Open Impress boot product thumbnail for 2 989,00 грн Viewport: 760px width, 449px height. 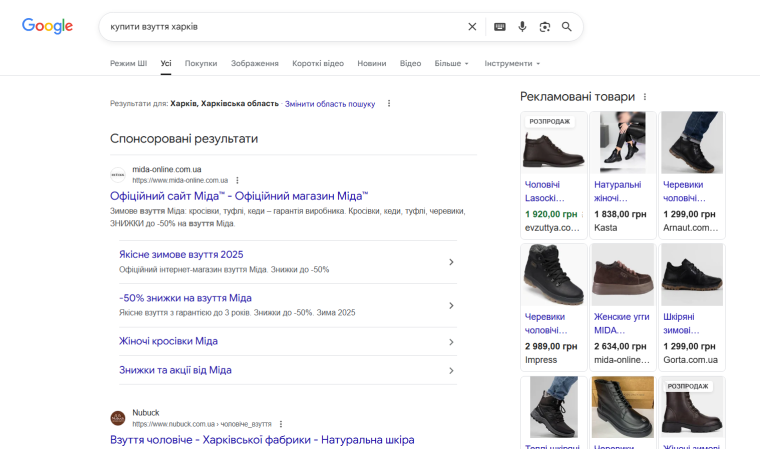(x=553, y=275)
